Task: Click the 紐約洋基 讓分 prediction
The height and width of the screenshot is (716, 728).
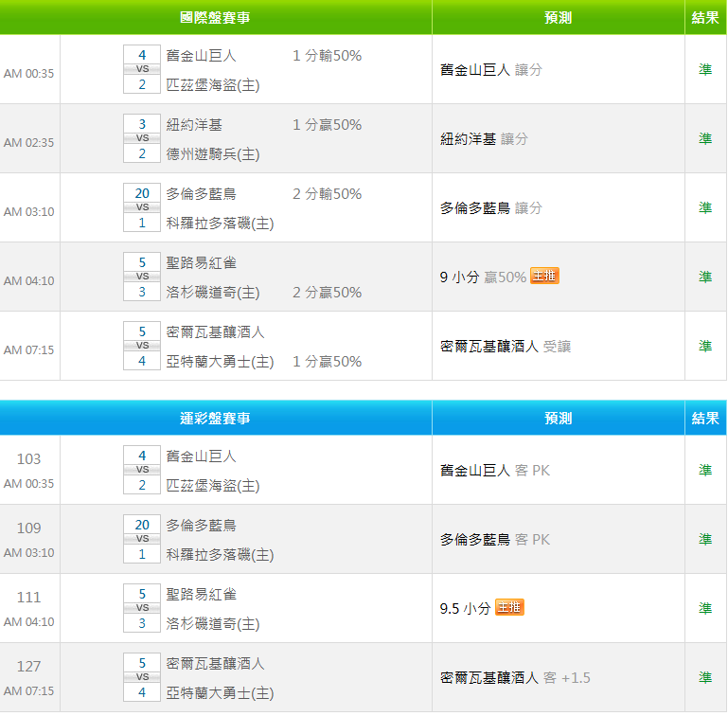Action: (484, 139)
